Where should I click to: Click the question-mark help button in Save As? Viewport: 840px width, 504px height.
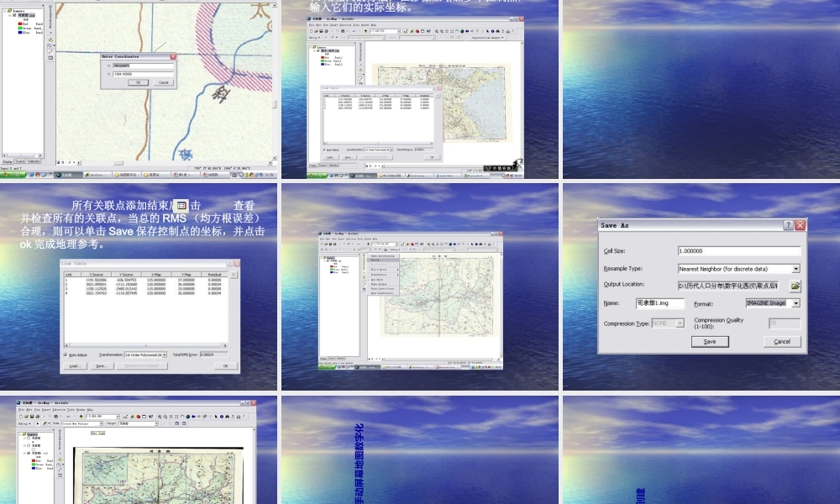[788, 225]
